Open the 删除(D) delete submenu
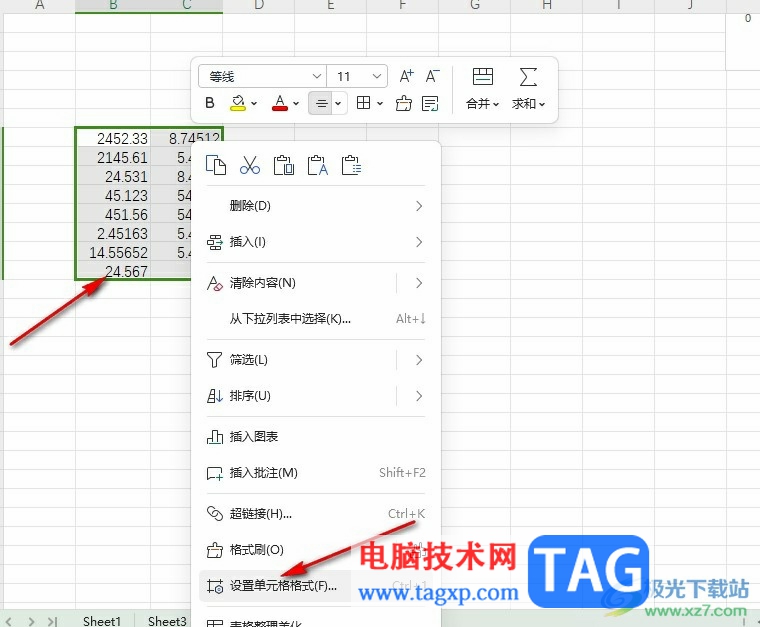 pyautogui.click(x=316, y=206)
